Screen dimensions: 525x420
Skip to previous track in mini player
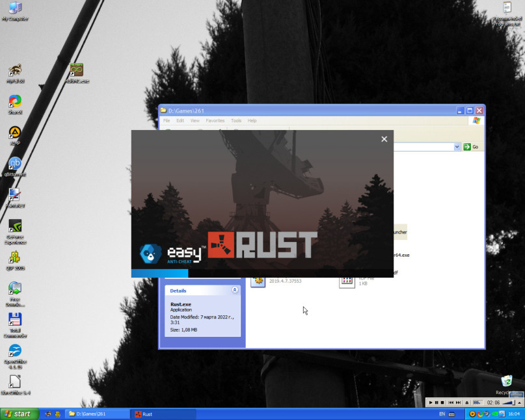[451, 402]
